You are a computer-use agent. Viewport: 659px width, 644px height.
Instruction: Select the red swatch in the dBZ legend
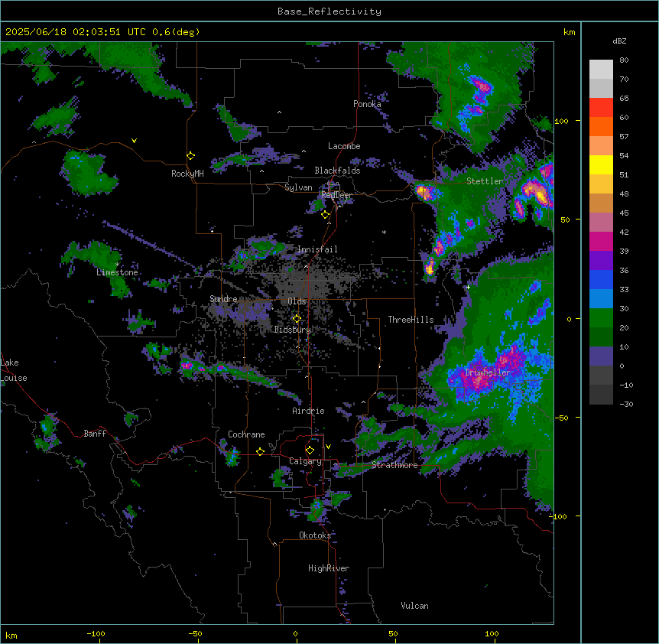pyautogui.click(x=601, y=108)
